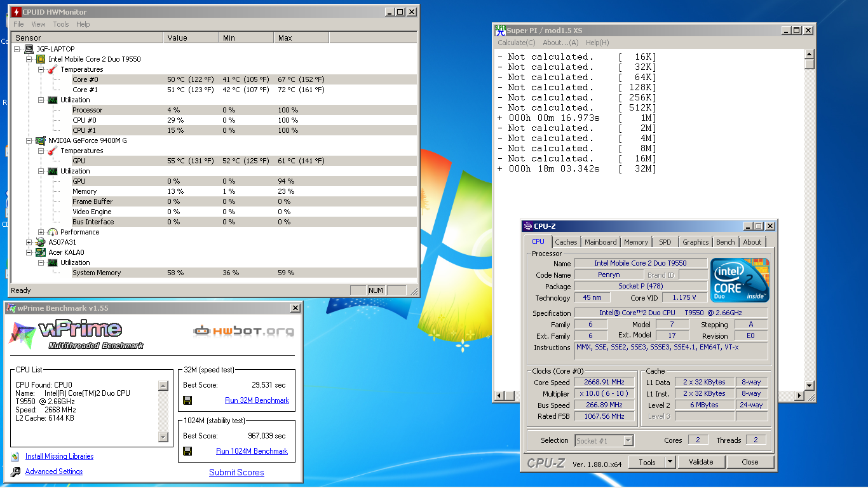
Task: Open the Install Missing Libraries link
Action: (59, 456)
